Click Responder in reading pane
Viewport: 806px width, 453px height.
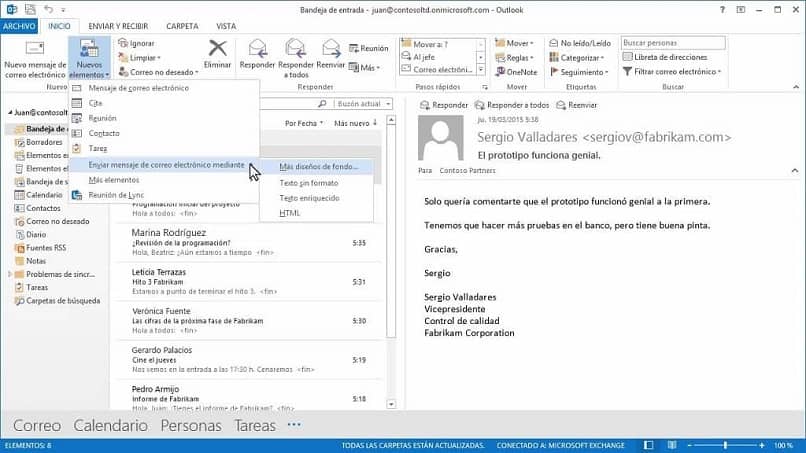click(444, 105)
